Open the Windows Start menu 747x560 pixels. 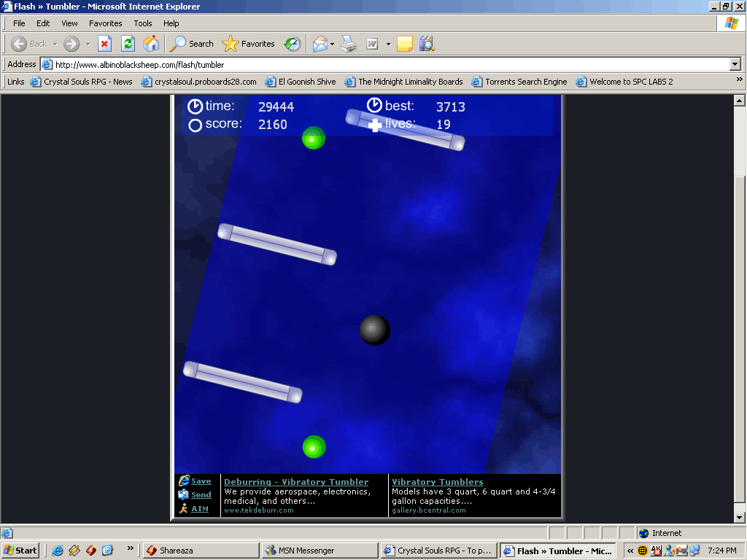20,551
